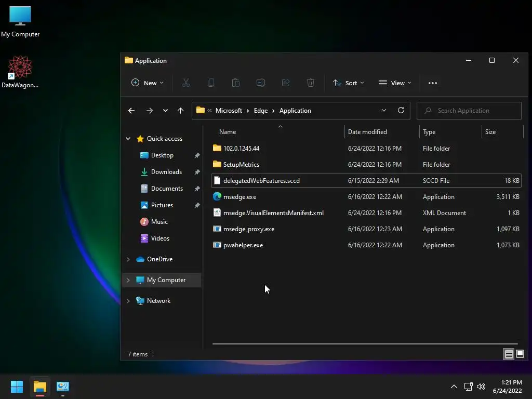Open the Windows Start menu

(17, 387)
